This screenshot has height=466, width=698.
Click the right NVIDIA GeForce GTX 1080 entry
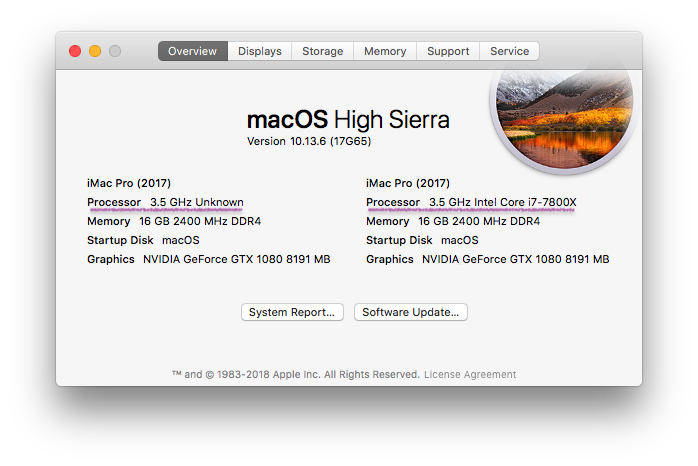pos(515,259)
